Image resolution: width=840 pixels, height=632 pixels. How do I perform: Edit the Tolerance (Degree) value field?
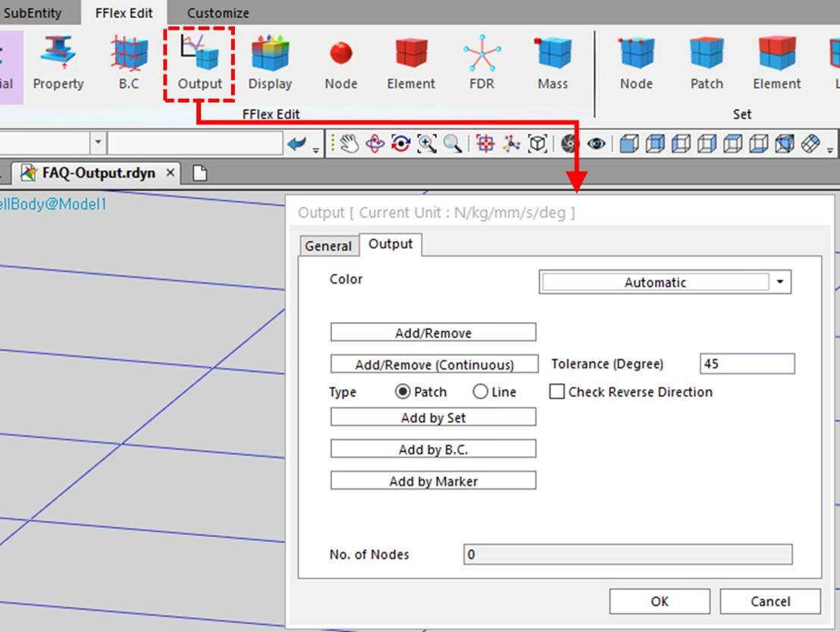click(746, 363)
